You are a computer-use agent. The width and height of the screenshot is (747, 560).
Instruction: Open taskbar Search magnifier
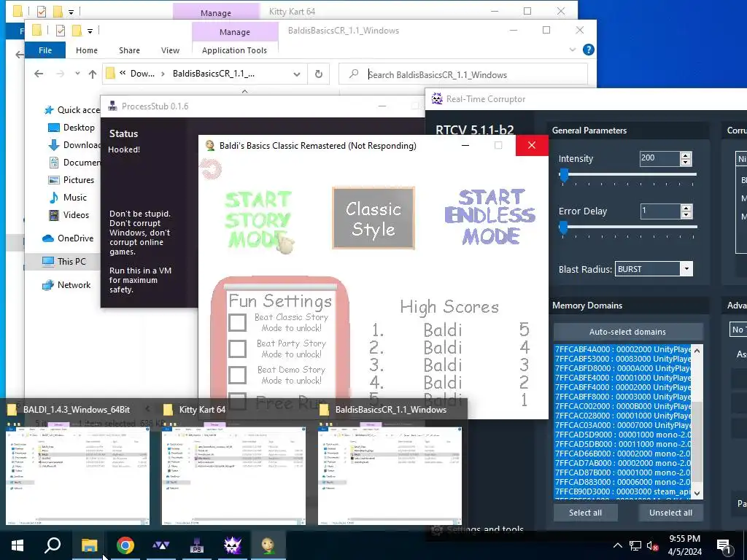(x=53, y=545)
